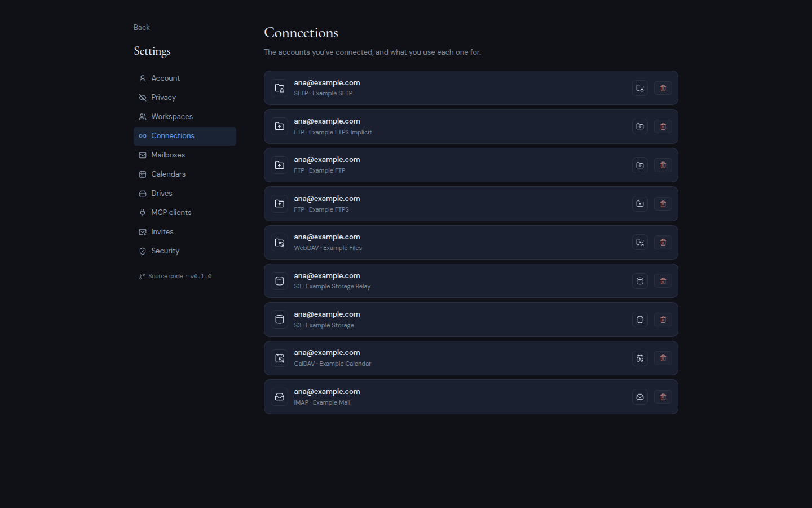Viewport: 812px width, 508px height.
Task: Open Account settings
Action: 185,78
